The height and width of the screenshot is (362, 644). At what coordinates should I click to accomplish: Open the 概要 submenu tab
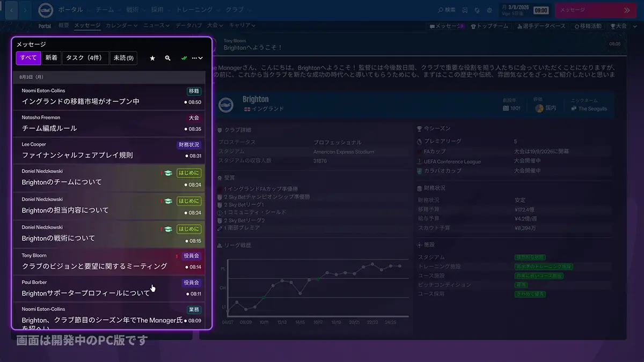(x=63, y=26)
